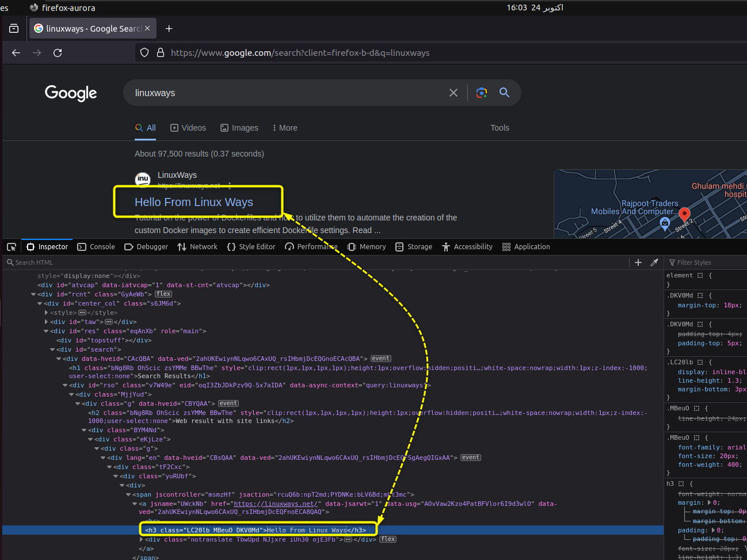Go back with the browser back arrow

pyautogui.click(x=16, y=53)
